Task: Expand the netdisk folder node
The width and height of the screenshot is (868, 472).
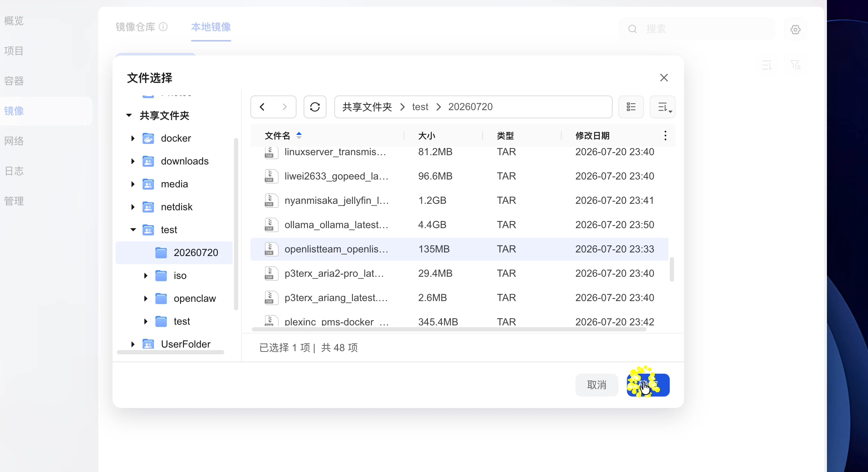Action: 133,207
